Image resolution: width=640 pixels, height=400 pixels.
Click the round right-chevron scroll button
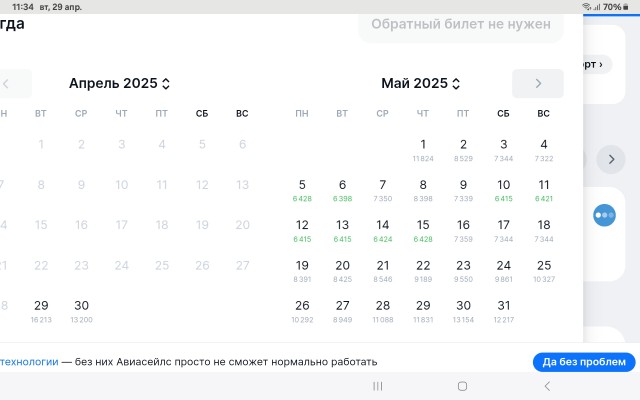[x=611, y=159]
